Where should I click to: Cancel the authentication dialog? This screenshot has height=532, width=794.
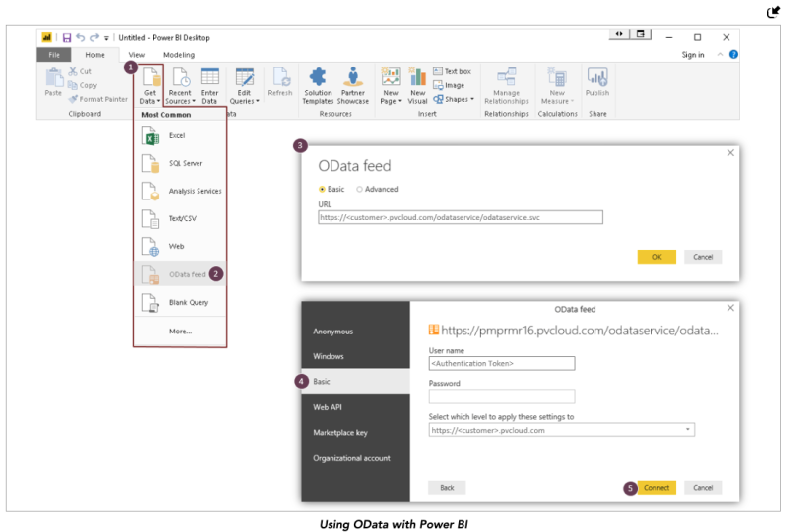pyautogui.click(x=703, y=488)
